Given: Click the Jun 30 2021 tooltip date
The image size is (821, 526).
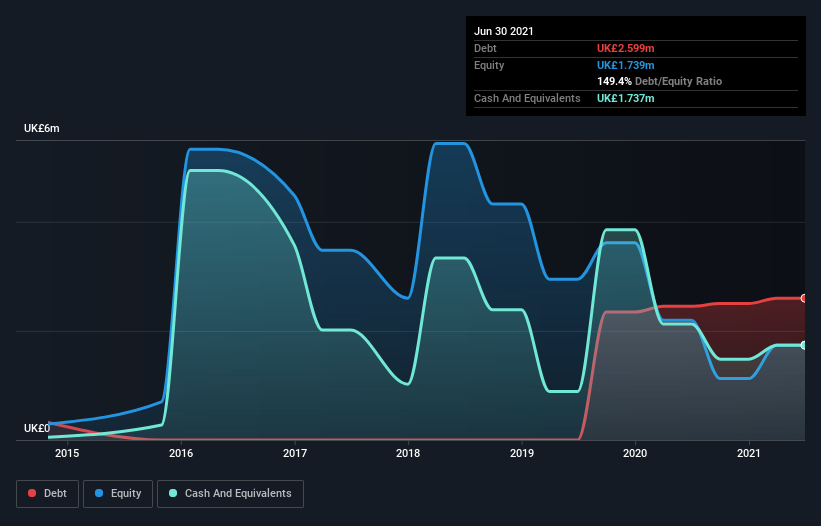Looking at the screenshot, I should point(504,31).
